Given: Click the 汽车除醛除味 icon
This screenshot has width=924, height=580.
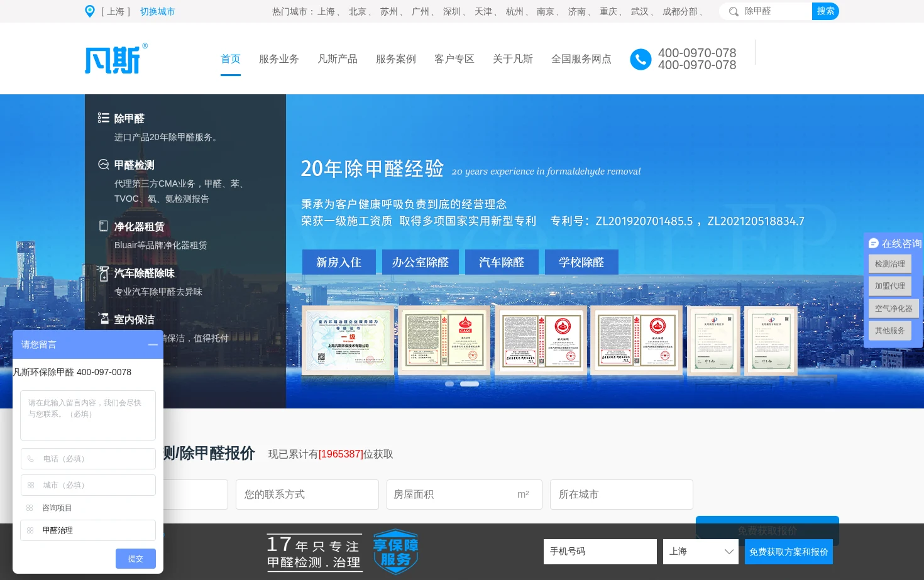Looking at the screenshot, I should (x=104, y=273).
